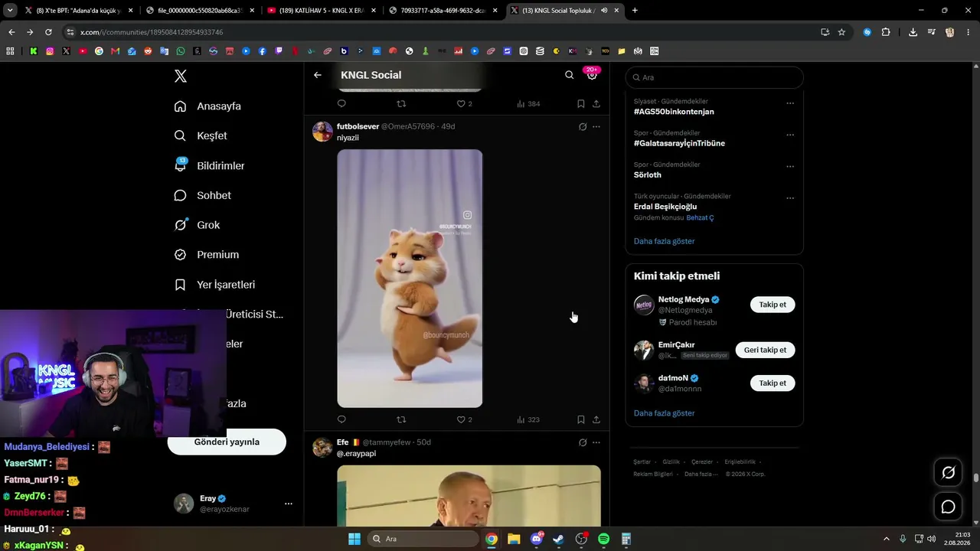Open the Windows Start menu
The image size is (980, 551).
354,539
